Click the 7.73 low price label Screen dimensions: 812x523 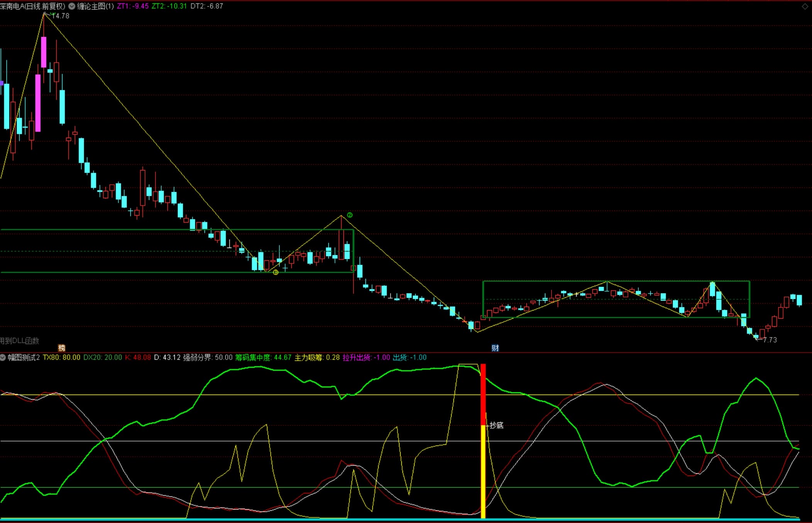pos(770,340)
